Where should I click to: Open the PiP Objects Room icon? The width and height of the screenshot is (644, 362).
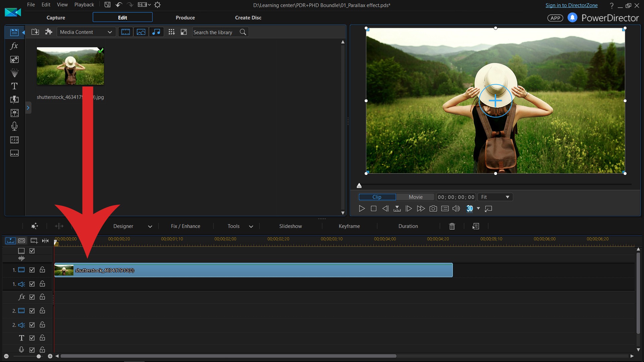14,59
